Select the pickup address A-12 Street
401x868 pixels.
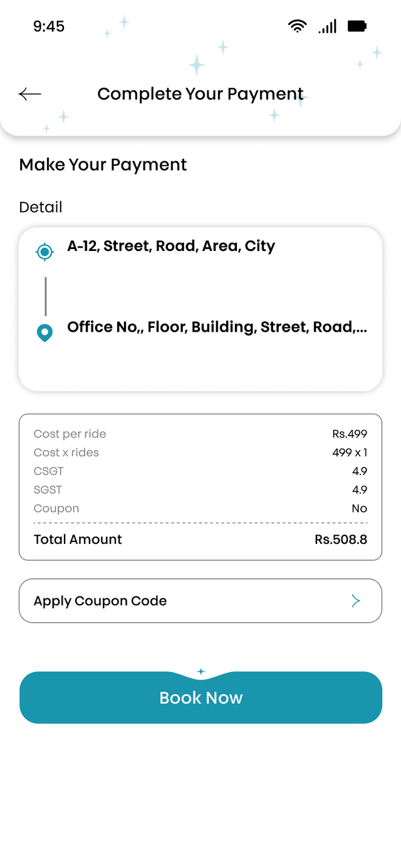pyautogui.click(x=170, y=245)
